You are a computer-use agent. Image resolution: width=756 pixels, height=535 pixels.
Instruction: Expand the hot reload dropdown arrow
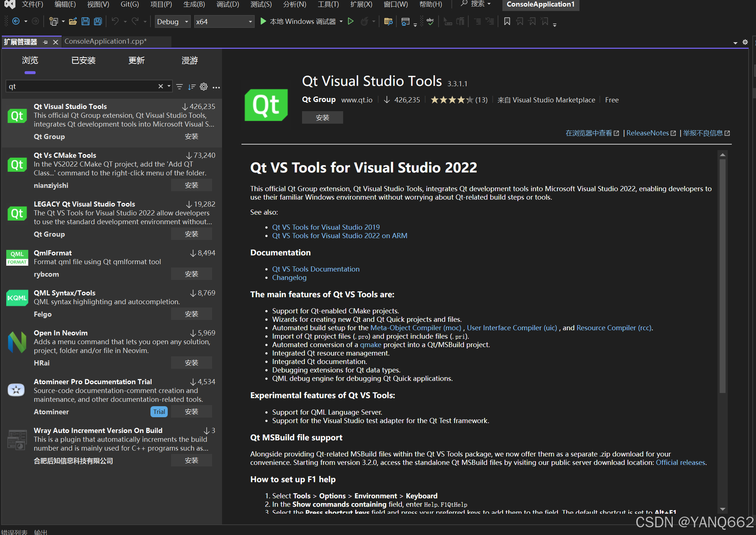[x=374, y=22]
